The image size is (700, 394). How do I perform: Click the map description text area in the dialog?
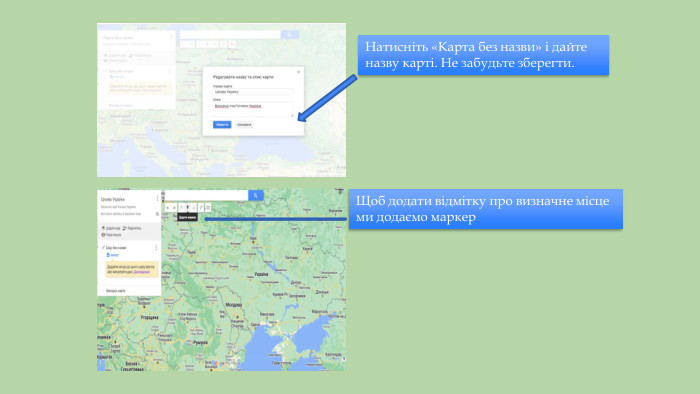(x=253, y=109)
